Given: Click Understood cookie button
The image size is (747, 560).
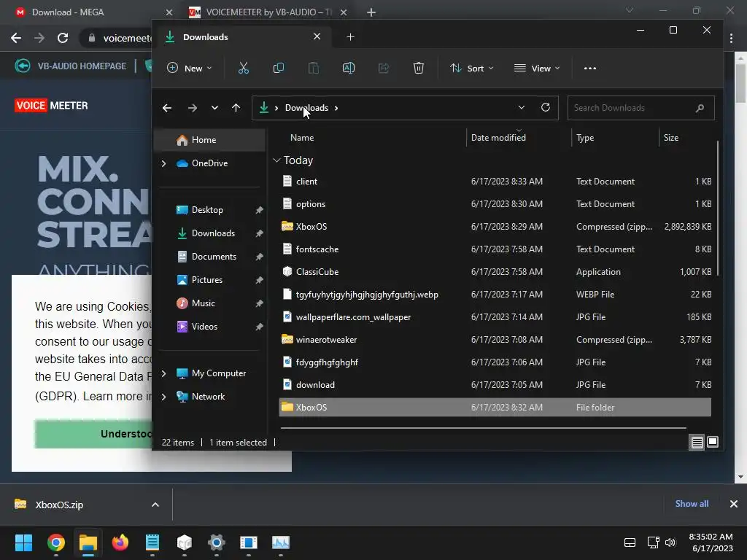Looking at the screenshot, I should point(93,434).
